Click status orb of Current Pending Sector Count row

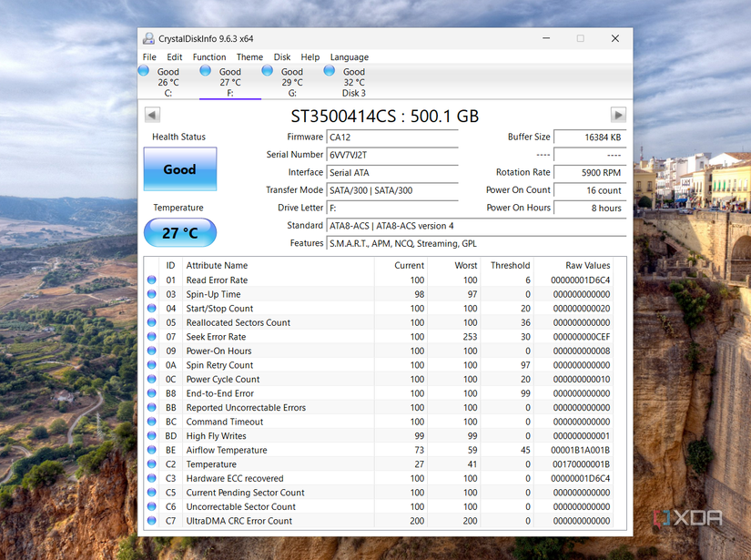point(152,492)
